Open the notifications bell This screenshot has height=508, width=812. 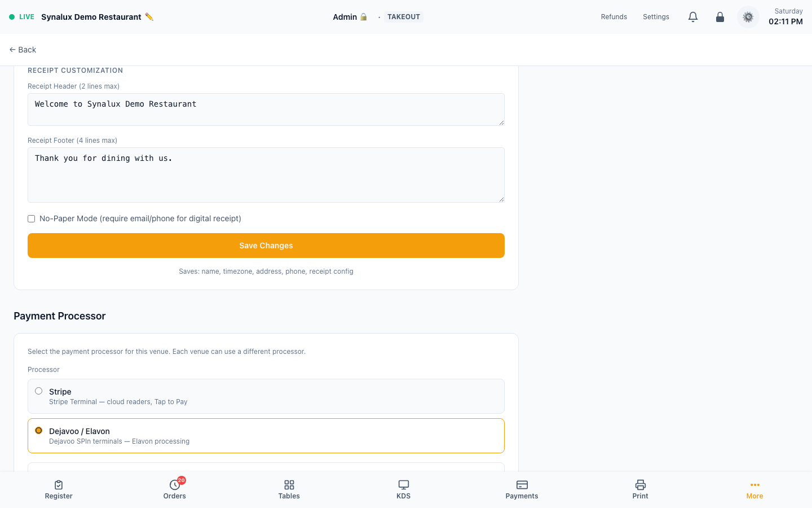[693, 17]
